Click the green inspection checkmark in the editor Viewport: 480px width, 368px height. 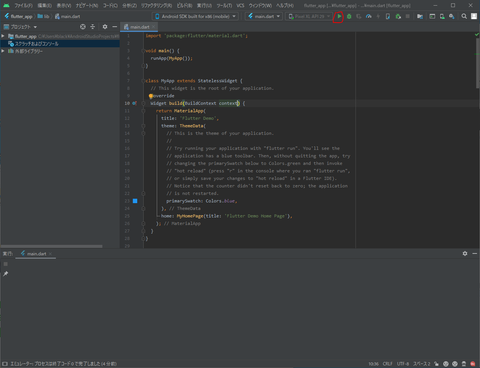click(x=476, y=35)
